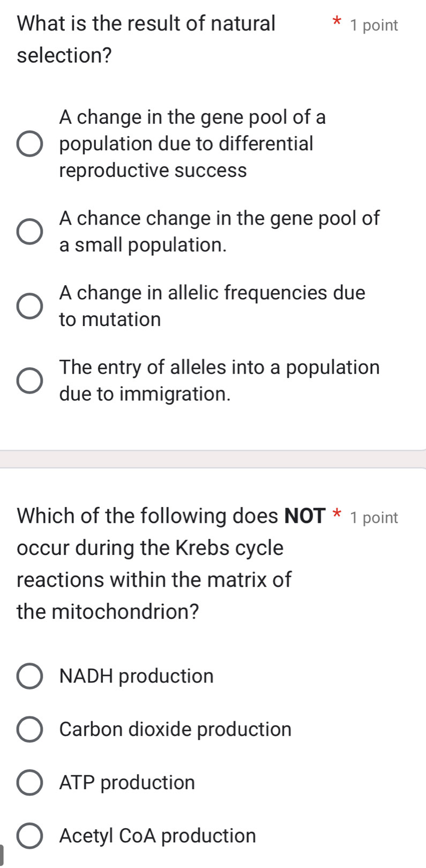This screenshot has width=426, height=868.
Task: Choose 'Carbon dioxide production' for the Krebs cycle question
Action: 29,730
